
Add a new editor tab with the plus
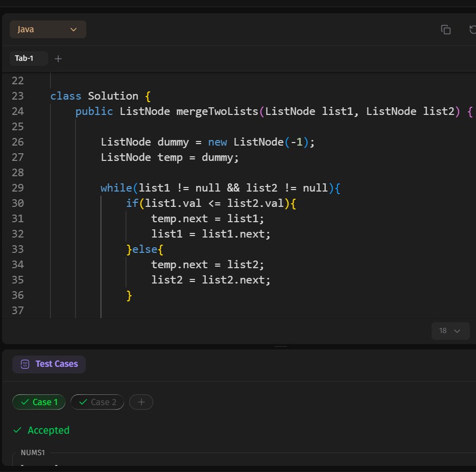[x=58, y=59]
